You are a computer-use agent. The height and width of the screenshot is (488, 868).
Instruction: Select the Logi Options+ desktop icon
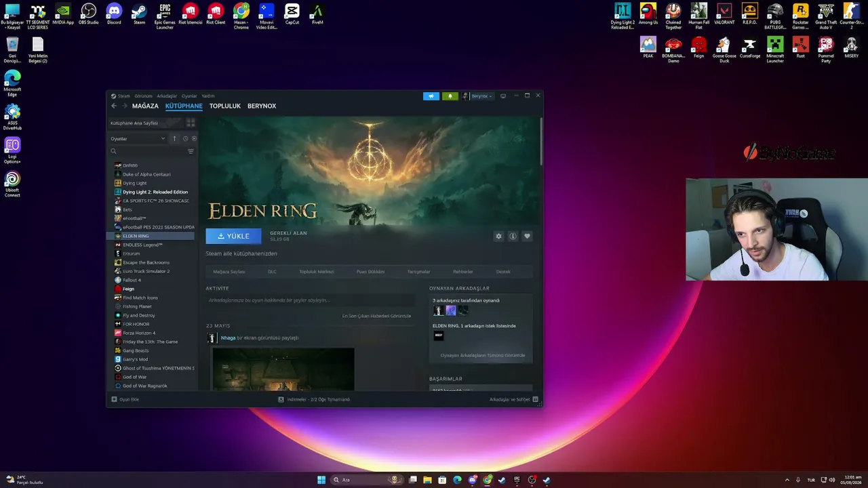[x=12, y=150]
